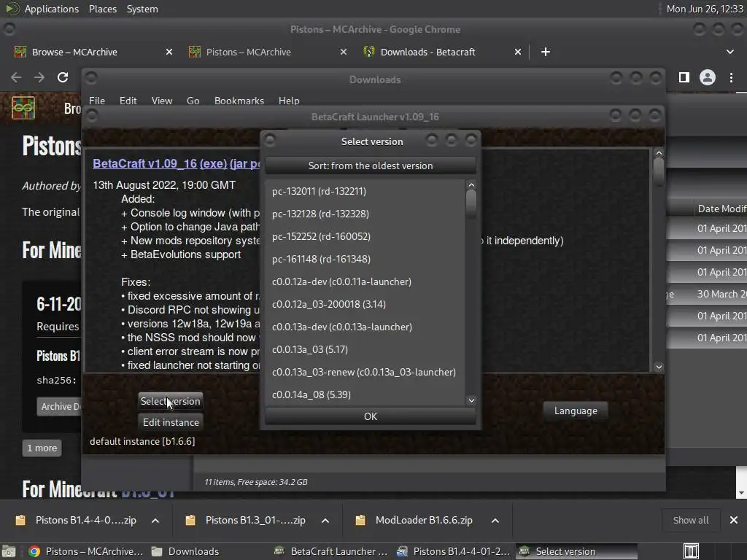Open Help menu in Downloads window

coord(289,101)
